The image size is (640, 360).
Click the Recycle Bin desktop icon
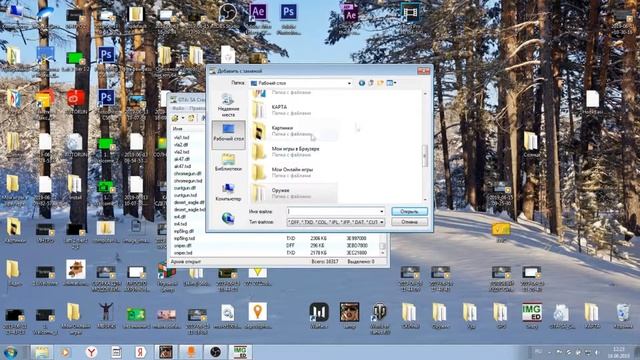pyautogui.click(x=623, y=316)
